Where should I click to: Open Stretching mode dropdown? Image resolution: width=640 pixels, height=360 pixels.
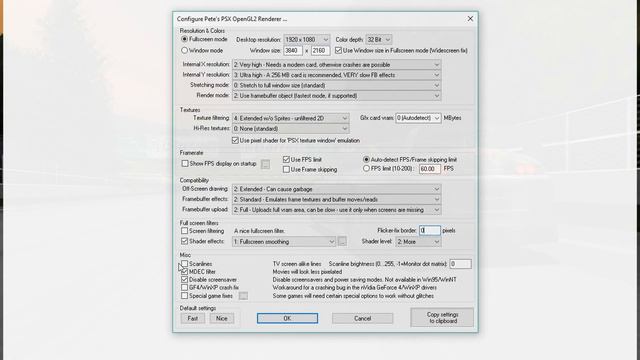[x=337, y=85]
